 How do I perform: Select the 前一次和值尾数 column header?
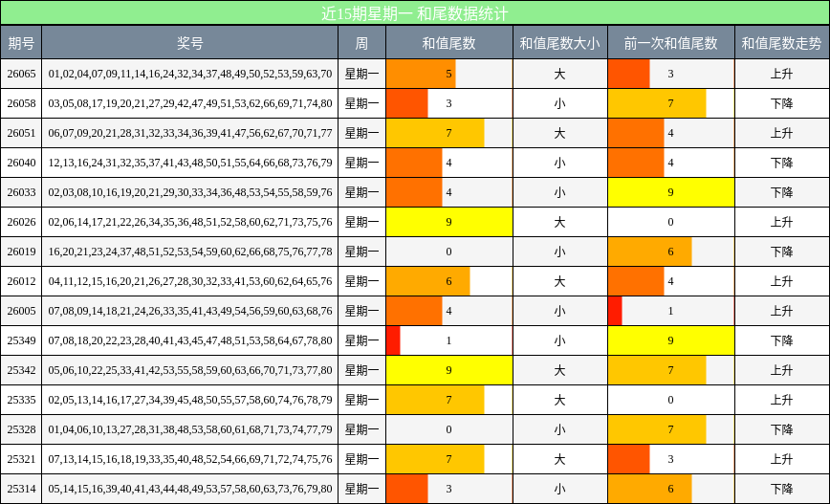tap(670, 43)
